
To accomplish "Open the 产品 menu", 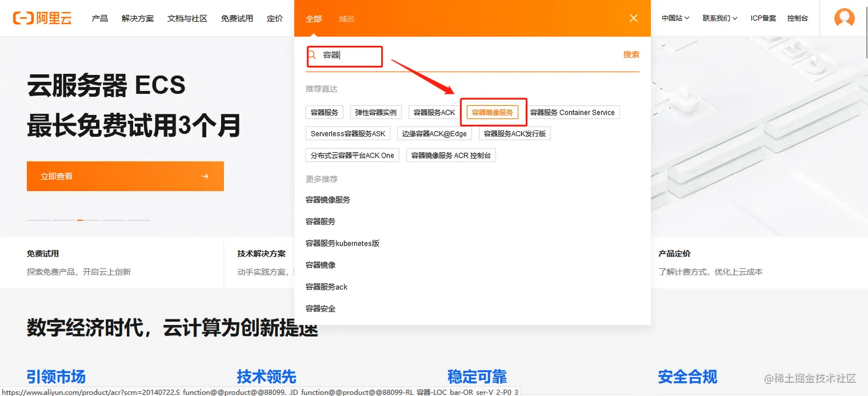I will tap(100, 18).
